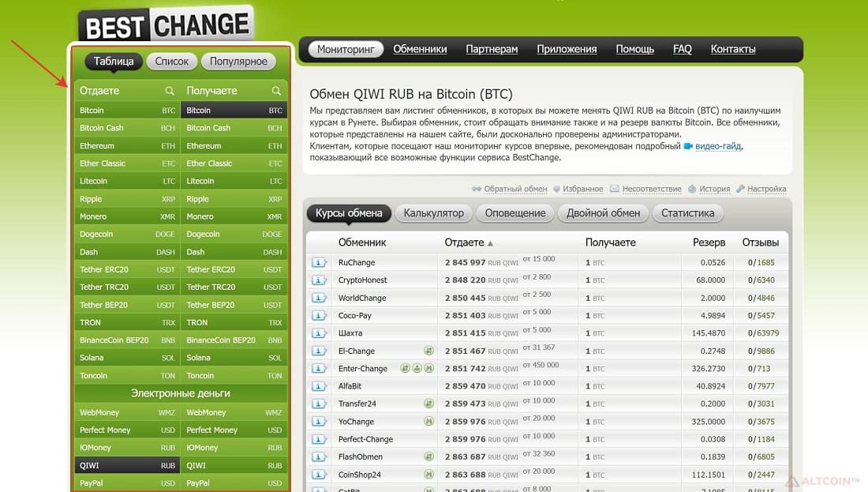The image size is (868, 492).
Task: Open the Контакты menu item
Action: [x=733, y=49]
